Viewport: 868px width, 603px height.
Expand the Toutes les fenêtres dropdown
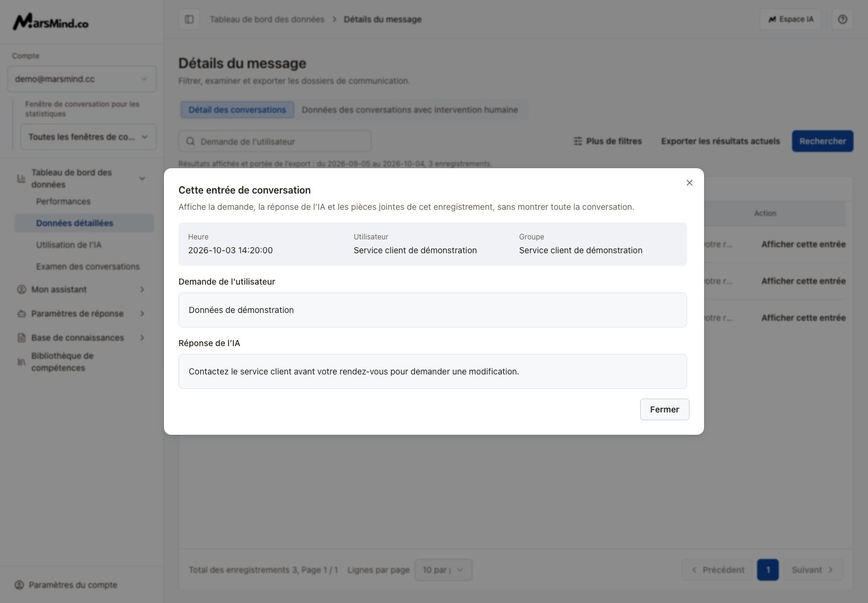pyautogui.click(x=89, y=137)
